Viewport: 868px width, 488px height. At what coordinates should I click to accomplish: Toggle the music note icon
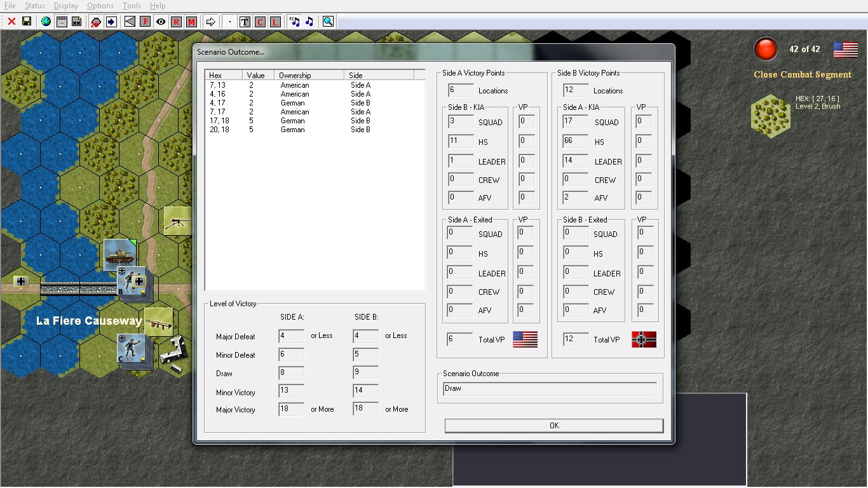(309, 22)
